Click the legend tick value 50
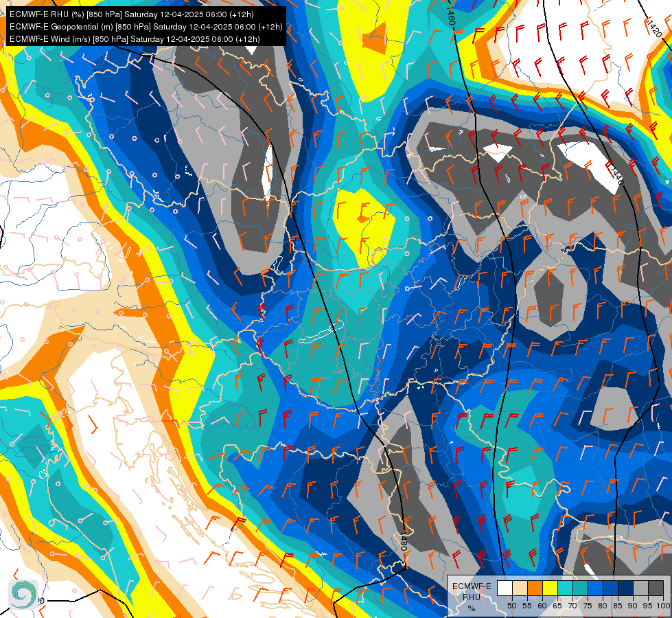 point(511,606)
